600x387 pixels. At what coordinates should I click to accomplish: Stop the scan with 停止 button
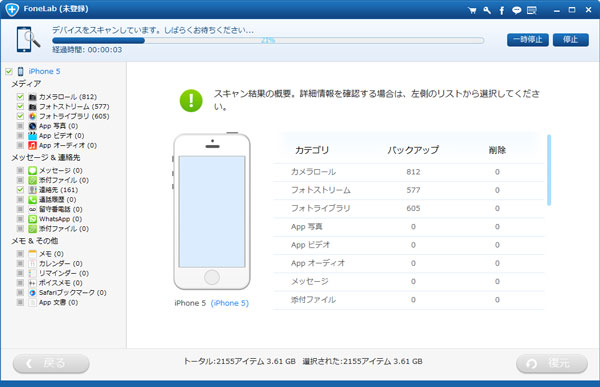(x=571, y=40)
